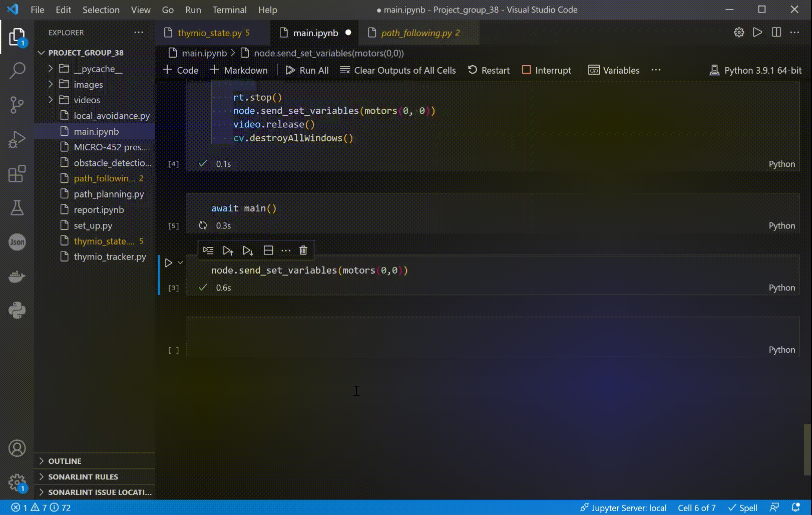Open errors and warnings count in status bar
Viewport: 812px width, 515px height.
click(41, 507)
